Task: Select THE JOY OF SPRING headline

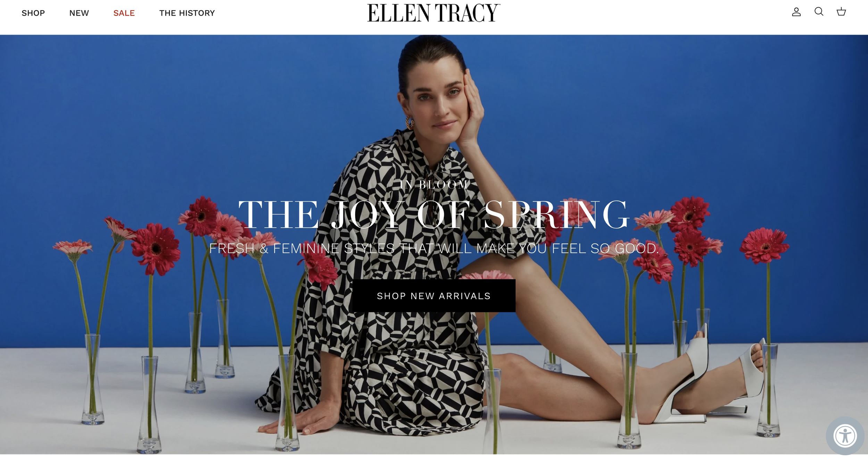Action: pos(434,215)
